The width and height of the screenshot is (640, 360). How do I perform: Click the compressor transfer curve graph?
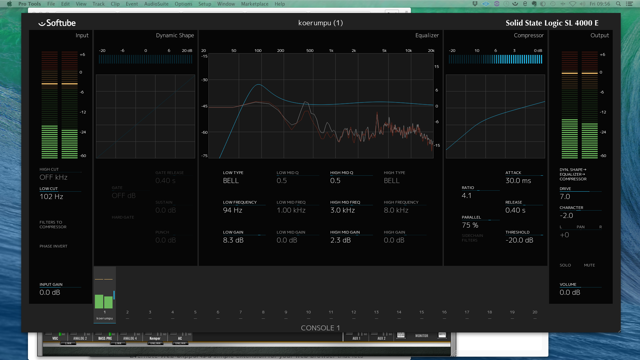pos(496,116)
